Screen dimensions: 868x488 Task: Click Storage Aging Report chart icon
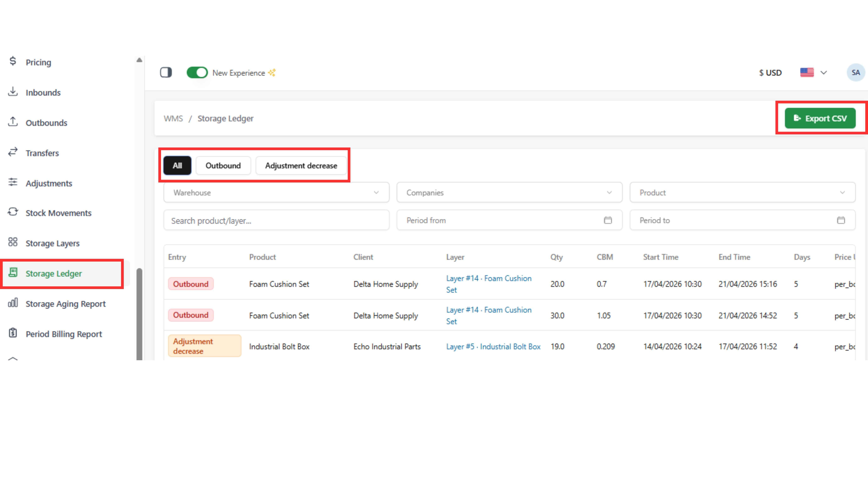(x=13, y=303)
